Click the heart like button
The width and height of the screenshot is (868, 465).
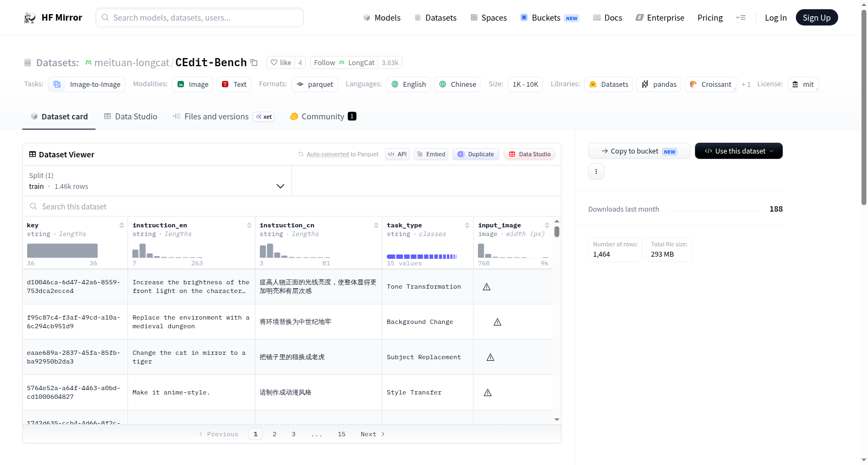coord(281,62)
